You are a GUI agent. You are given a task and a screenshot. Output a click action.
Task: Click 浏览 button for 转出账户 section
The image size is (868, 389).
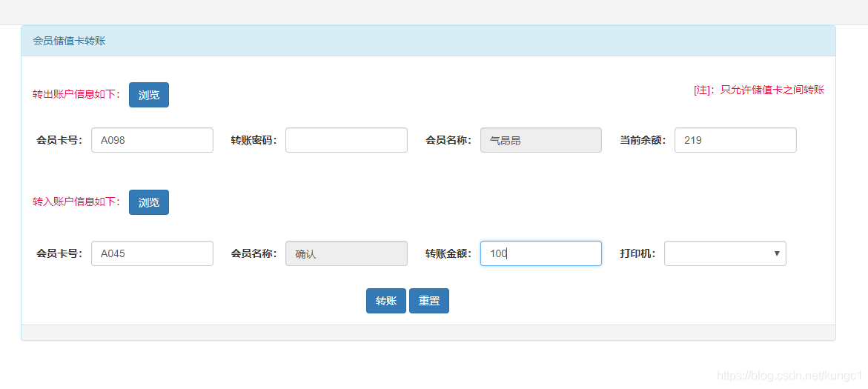149,95
